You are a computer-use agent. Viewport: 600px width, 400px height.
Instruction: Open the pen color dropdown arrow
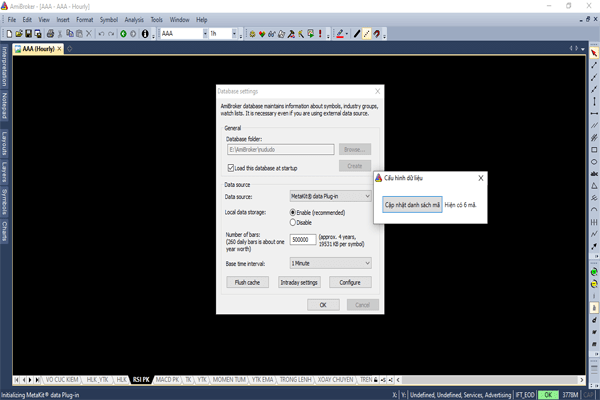click(x=347, y=34)
